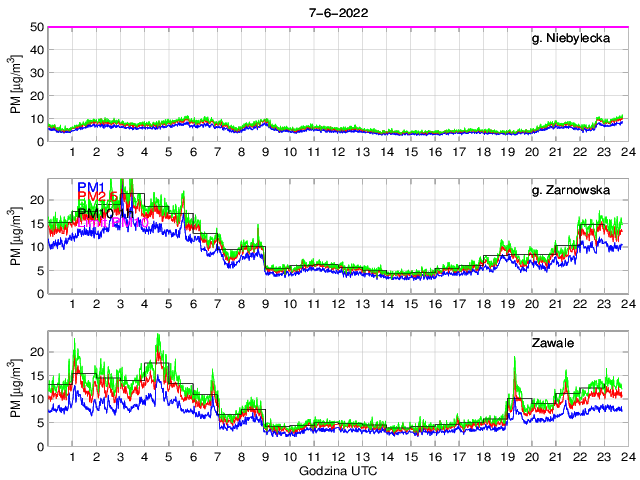
Task: Click the peak near hour 19 in Zawale chart
Action: [x=514, y=358]
